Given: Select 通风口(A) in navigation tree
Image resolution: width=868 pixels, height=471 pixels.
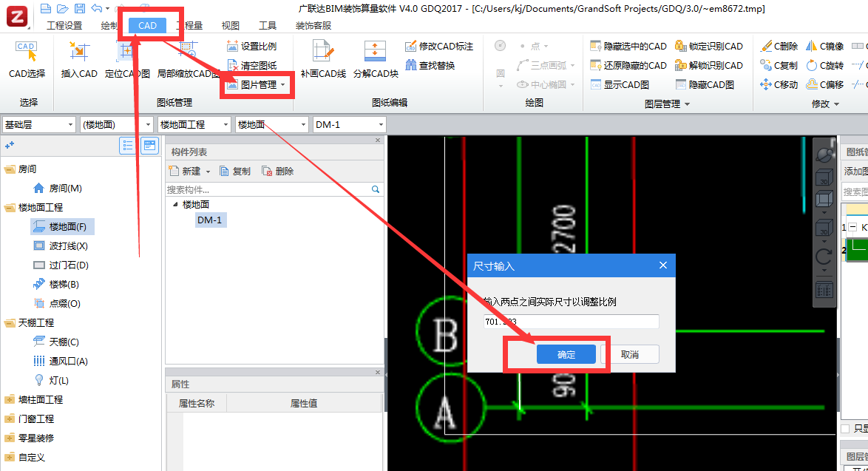Looking at the screenshot, I should 61,361.
